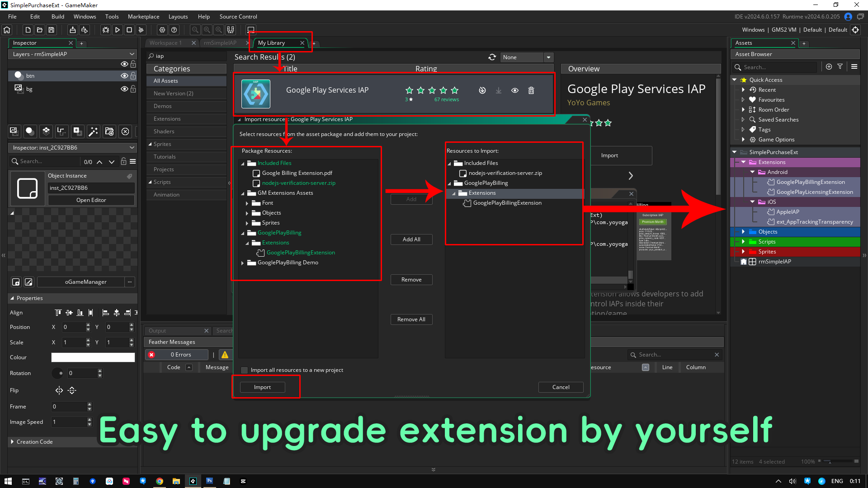Expand the GooglePlayBilling Demo folder
This screenshot has width=868, height=488.
243,263
